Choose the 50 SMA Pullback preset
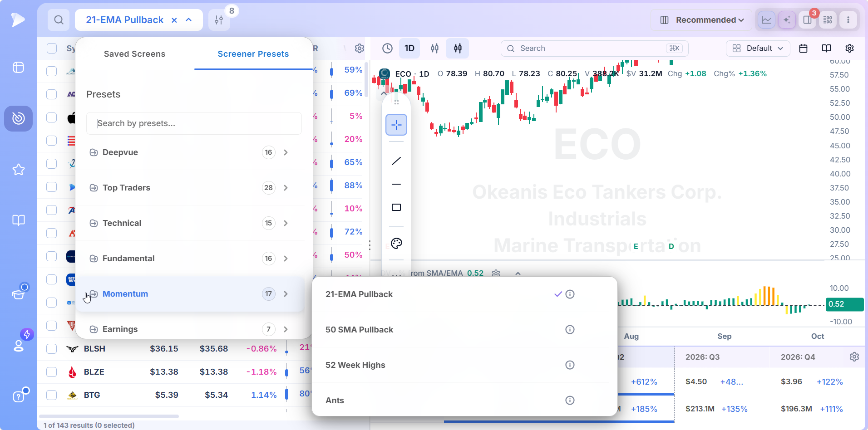Viewport: 868px width, 430px height. pyautogui.click(x=464, y=330)
